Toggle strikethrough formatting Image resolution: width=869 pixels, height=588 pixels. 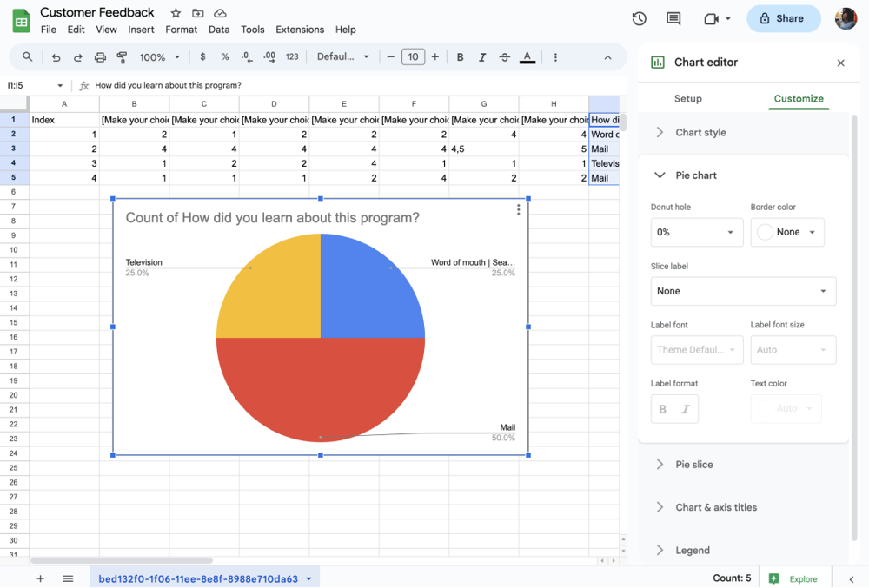coord(505,57)
